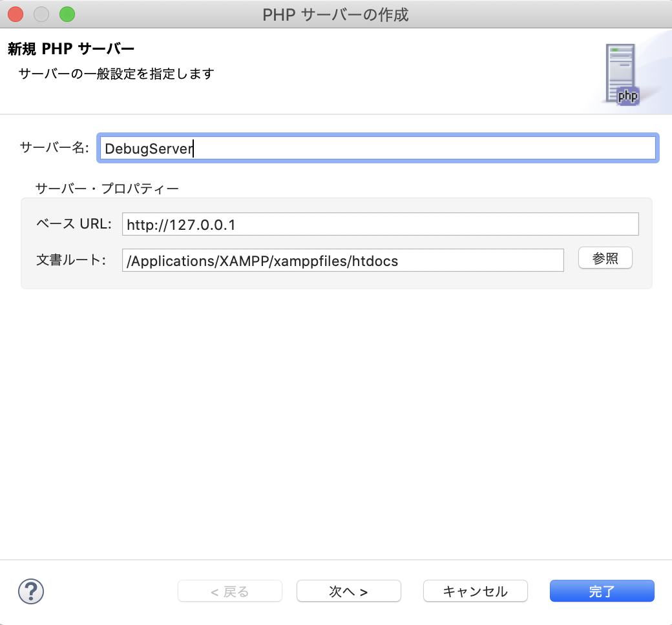Close the PHP server dialog with red button
The width and height of the screenshot is (672, 625).
point(16,14)
